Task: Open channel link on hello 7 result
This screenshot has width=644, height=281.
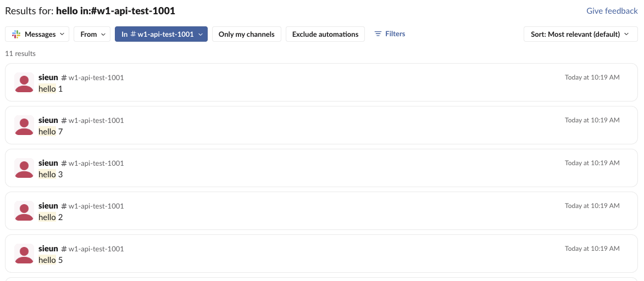Action: (92, 120)
